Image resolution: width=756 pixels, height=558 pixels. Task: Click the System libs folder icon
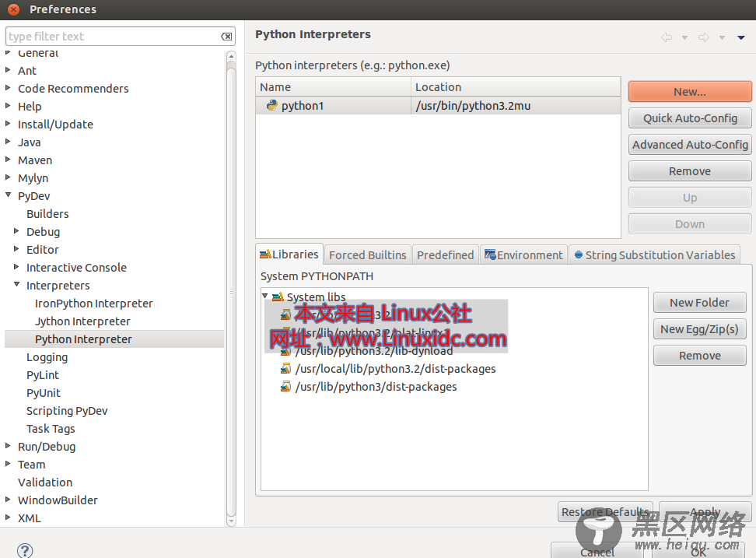click(278, 297)
